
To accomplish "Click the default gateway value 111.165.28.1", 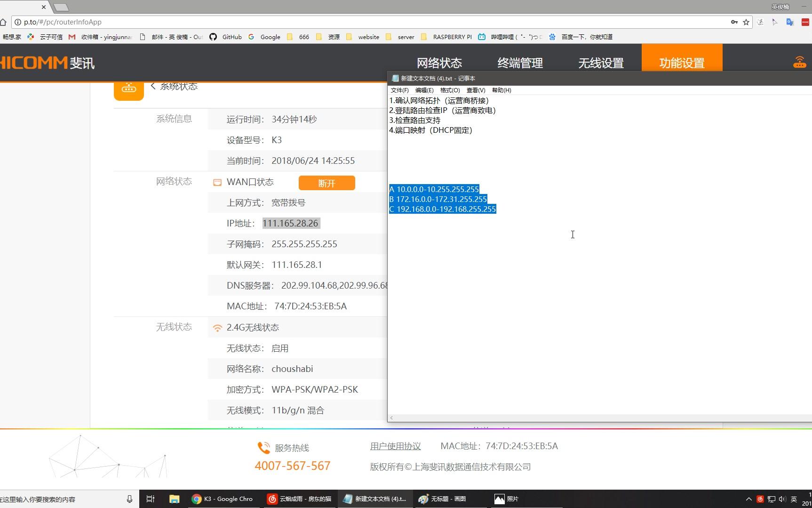I will coord(297,265).
